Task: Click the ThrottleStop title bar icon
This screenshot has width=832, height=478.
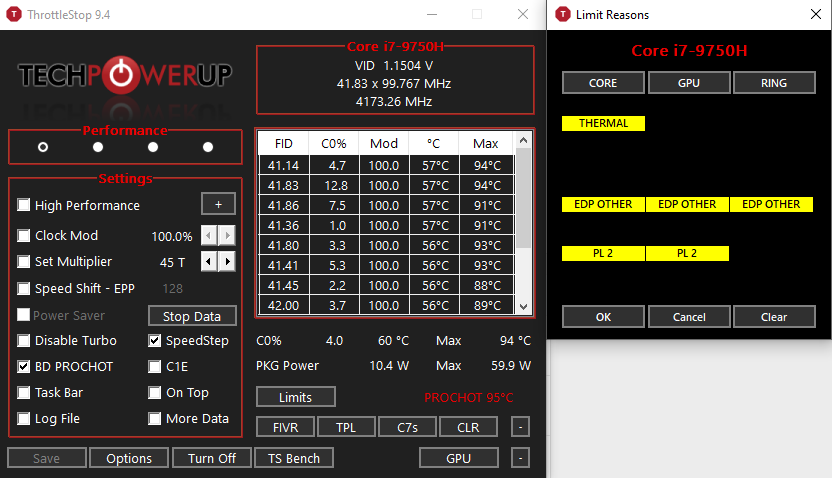Action: coord(14,14)
